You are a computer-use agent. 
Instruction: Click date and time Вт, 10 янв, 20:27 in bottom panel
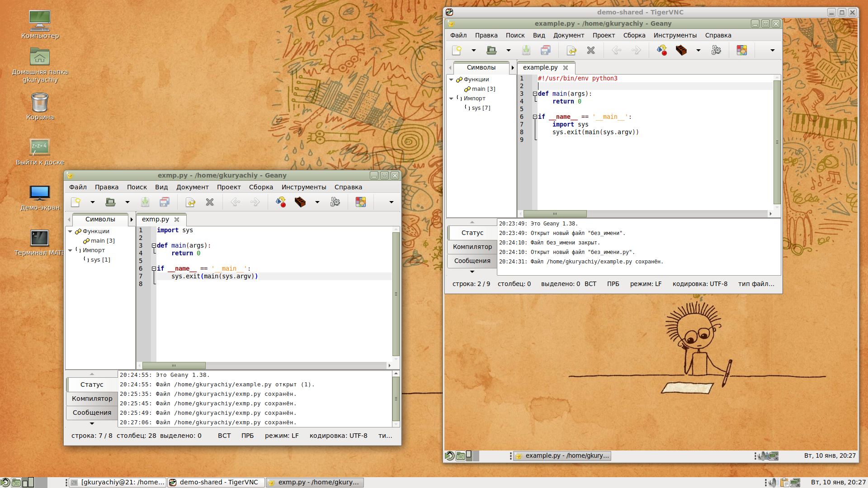pos(838,482)
